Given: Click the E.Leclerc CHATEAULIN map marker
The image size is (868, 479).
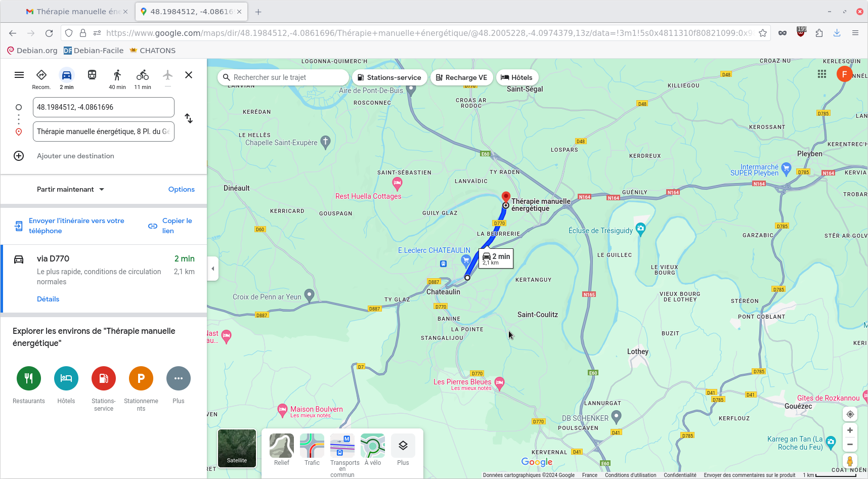Looking at the screenshot, I should tap(466, 260).
